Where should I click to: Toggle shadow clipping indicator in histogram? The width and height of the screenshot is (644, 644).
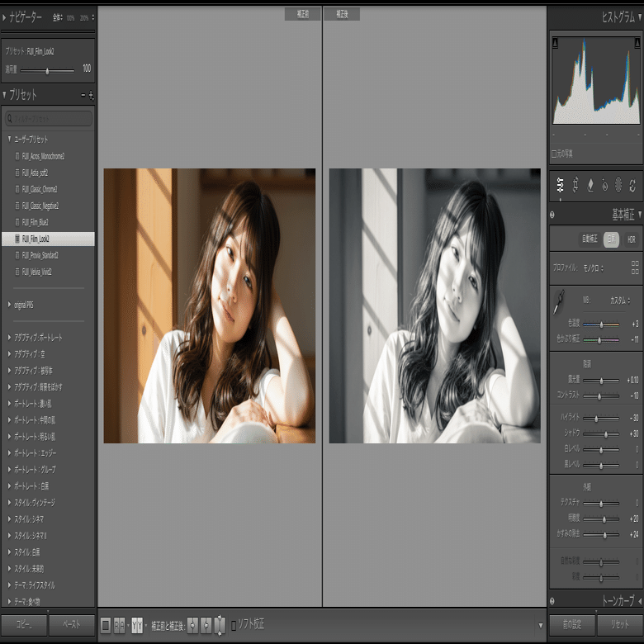click(556, 43)
